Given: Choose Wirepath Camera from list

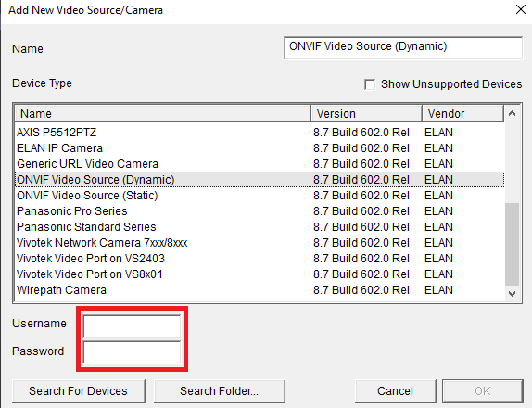Looking at the screenshot, I should [x=260, y=290].
